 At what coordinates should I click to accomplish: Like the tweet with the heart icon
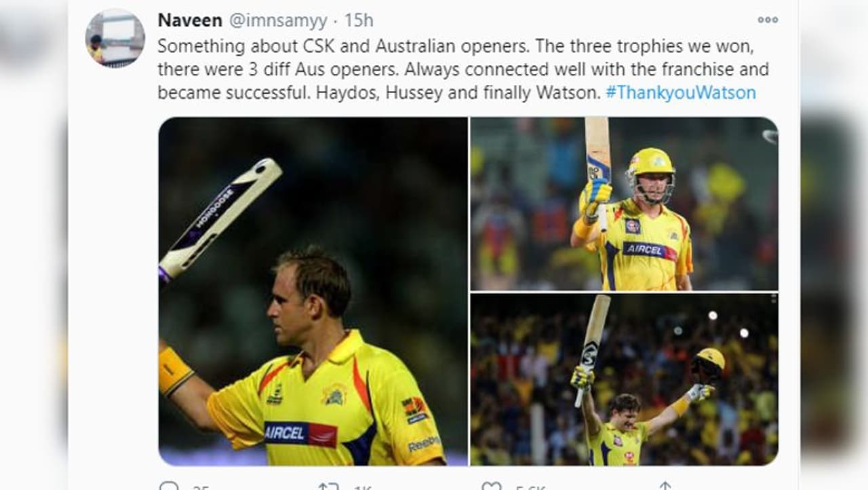coord(490,487)
